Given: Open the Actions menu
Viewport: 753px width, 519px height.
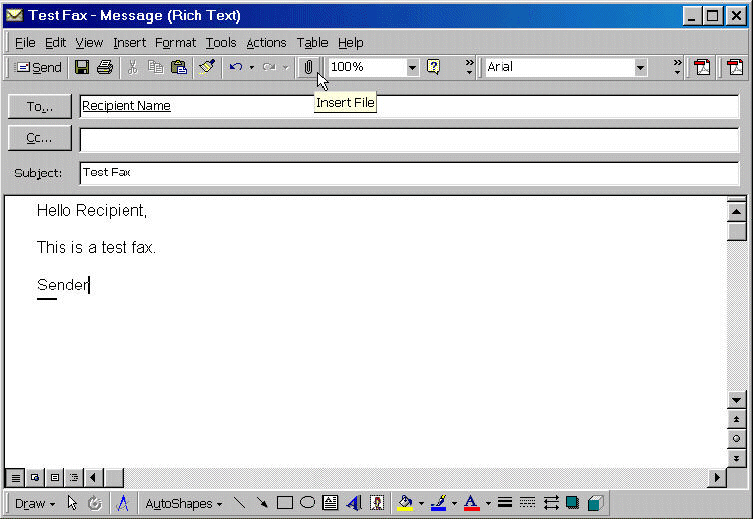Looking at the screenshot, I should point(266,42).
